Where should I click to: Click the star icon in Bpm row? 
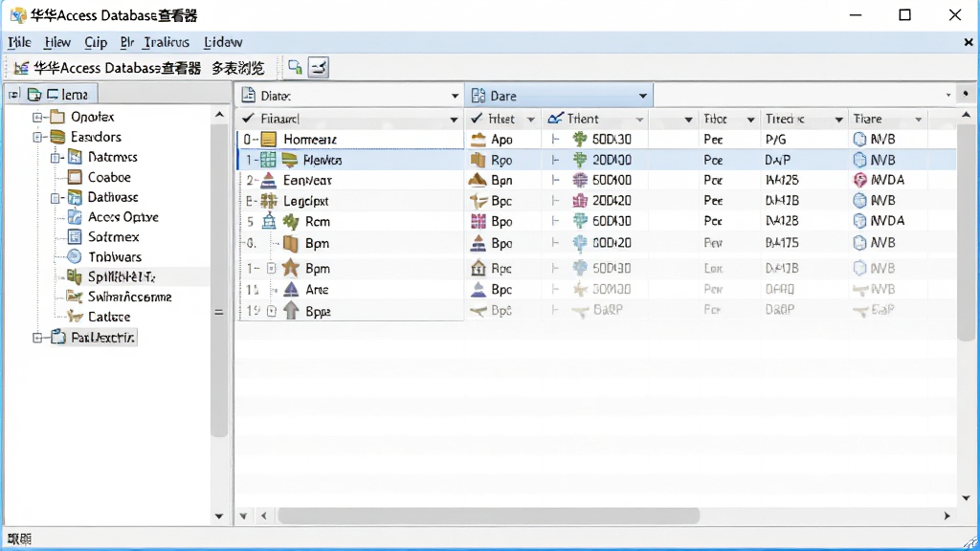point(291,268)
